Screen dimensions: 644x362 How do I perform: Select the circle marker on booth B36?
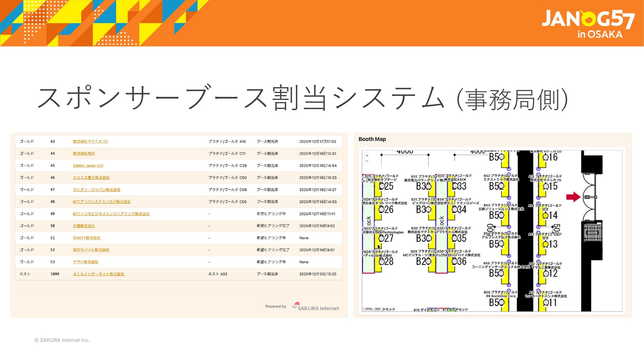(455, 261)
